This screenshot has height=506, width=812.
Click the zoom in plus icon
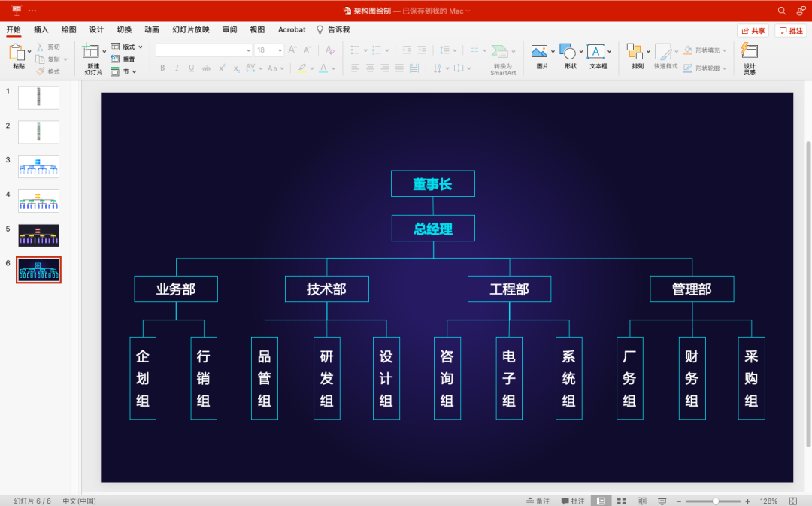(747, 501)
